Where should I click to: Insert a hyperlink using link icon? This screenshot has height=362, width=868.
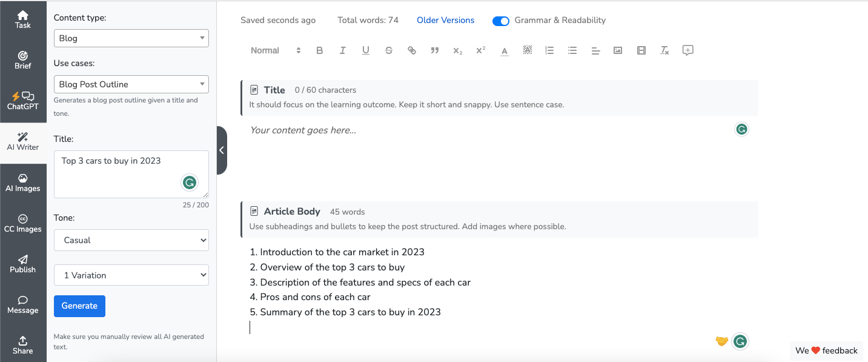point(412,51)
